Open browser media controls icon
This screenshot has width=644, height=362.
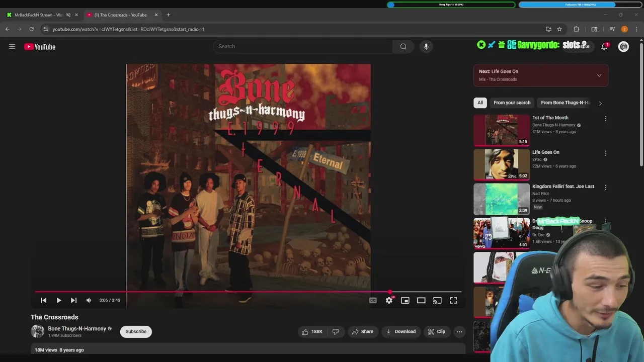pyautogui.click(x=612, y=29)
